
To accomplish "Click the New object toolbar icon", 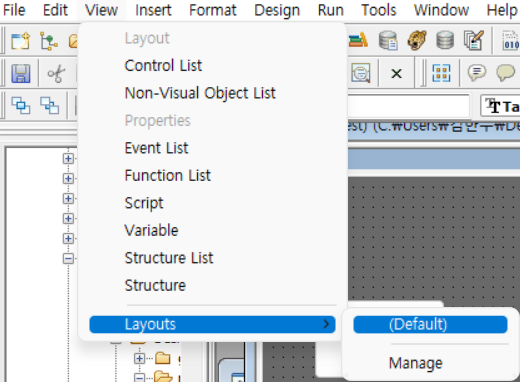I will pos(20,41).
